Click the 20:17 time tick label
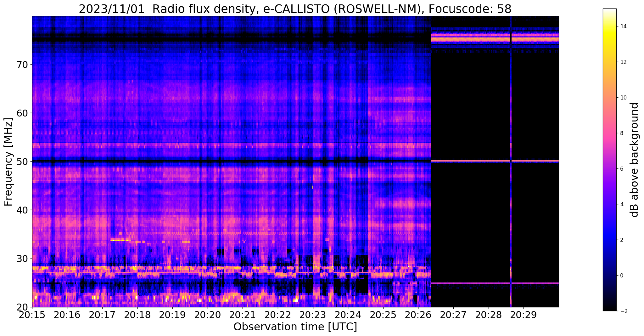 pyautogui.click(x=102, y=315)
